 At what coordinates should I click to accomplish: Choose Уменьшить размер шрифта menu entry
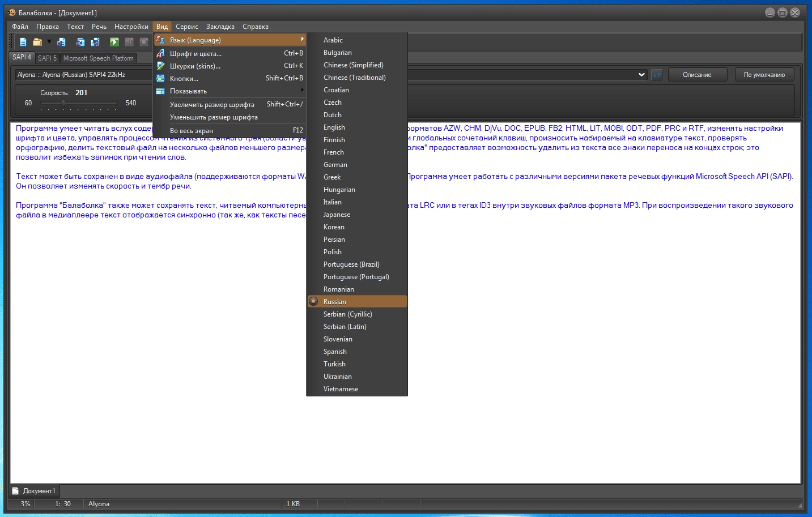229,117
